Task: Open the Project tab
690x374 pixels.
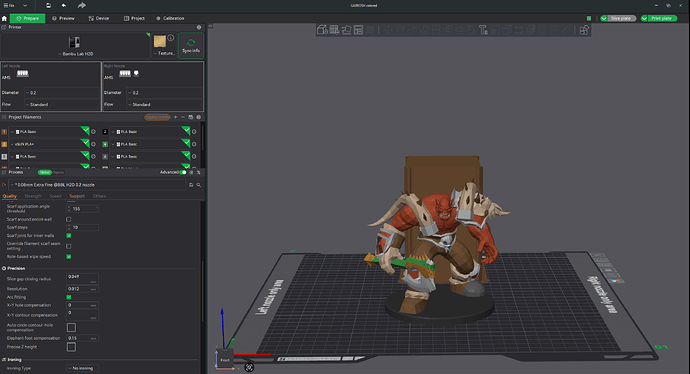Action: click(x=134, y=18)
